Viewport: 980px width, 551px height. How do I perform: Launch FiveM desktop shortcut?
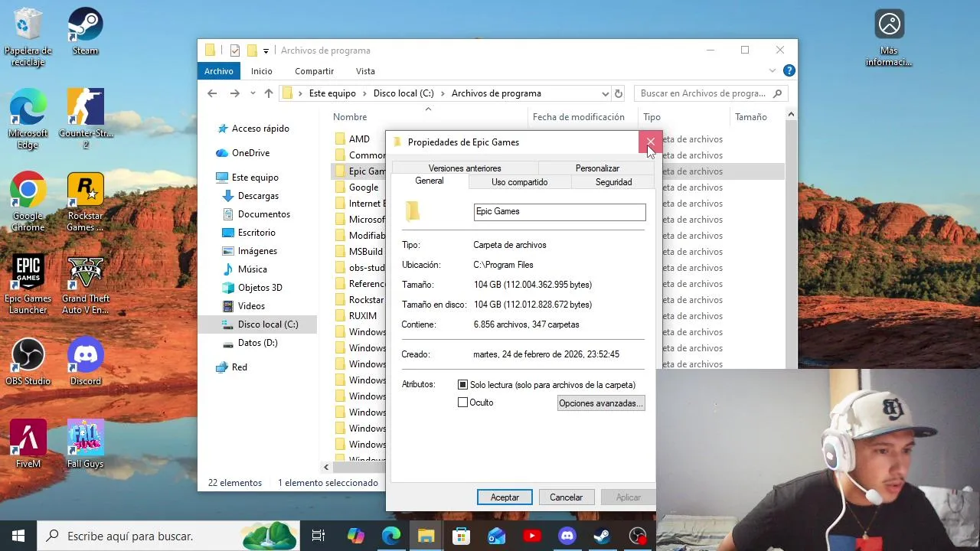(x=28, y=444)
